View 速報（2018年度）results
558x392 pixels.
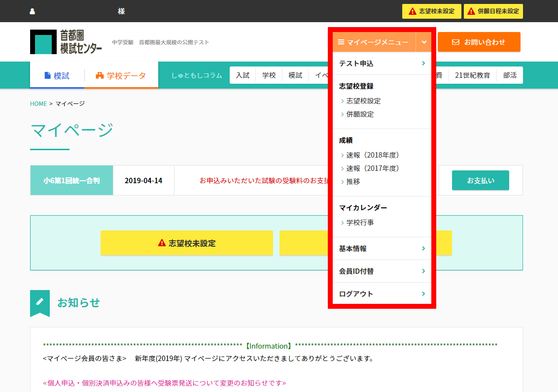(x=372, y=155)
